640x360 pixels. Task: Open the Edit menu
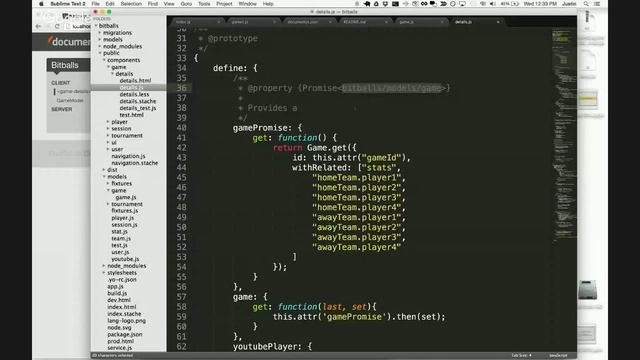pos(110,4)
